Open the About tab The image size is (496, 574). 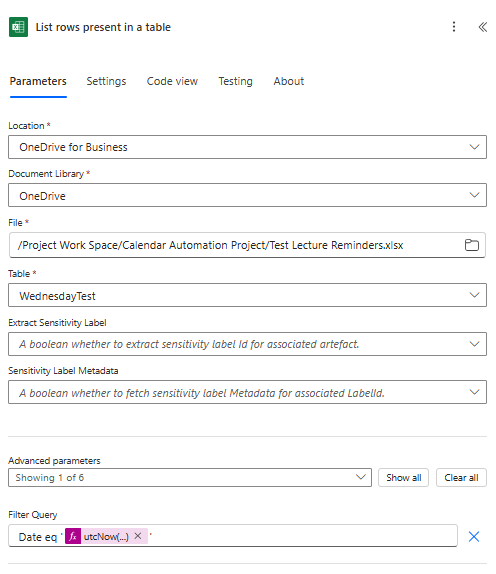288,81
